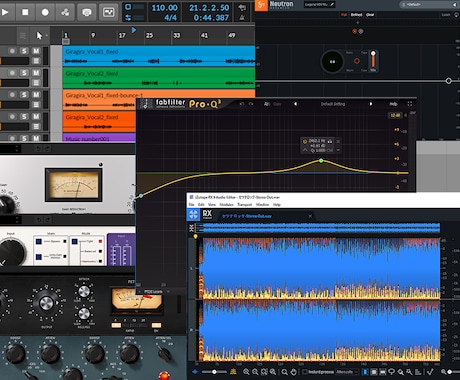Screen dimensions: 460x380
Task: Click the RX checkmark icon in bottom toolbar
Action: pyautogui.click(x=430, y=372)
